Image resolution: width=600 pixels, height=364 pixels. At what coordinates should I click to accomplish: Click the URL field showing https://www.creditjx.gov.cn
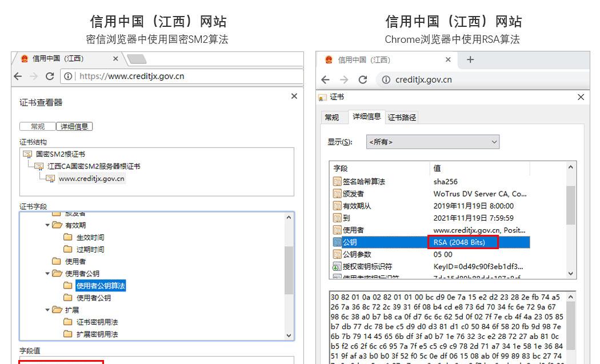point(182,76)
